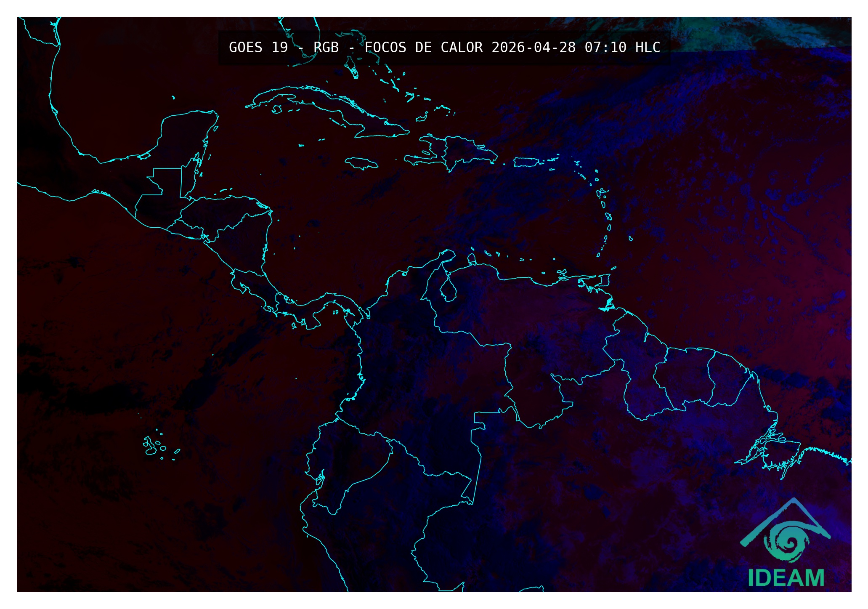Click inside the Lake Maracaibo outline
Screen dimensions: 868x609
click(x=449, y=290)
